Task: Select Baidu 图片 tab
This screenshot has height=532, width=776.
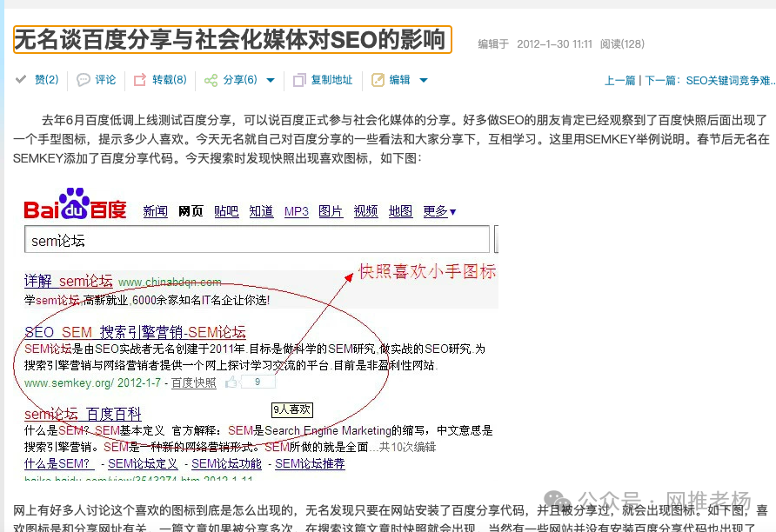Action: [x=331, y=211]
